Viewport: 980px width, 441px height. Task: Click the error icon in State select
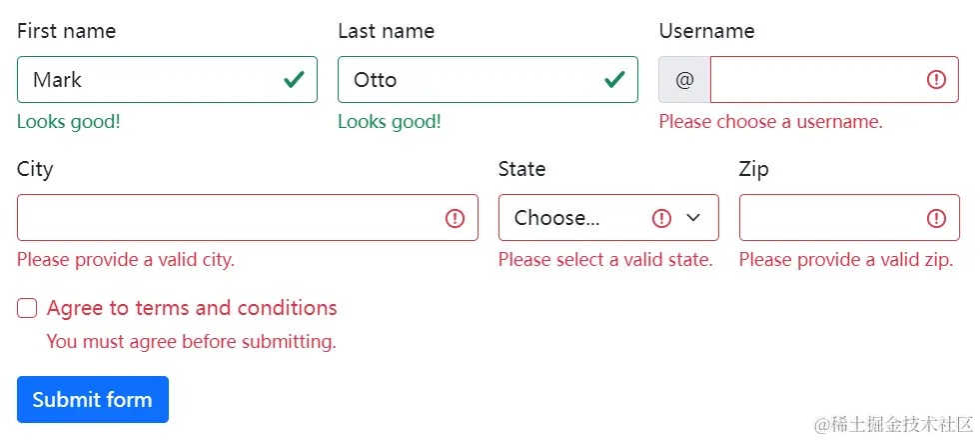(x=661, y=218)
